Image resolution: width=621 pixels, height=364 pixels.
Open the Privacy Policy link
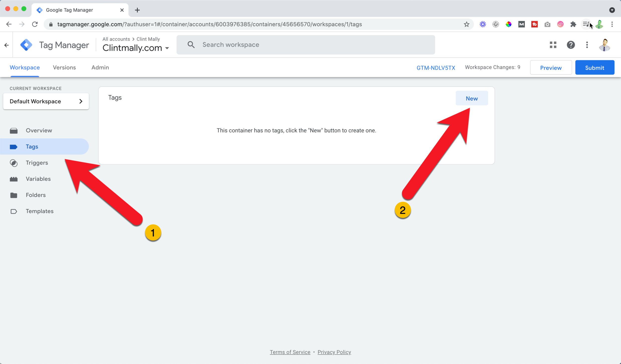pos(334,352)
